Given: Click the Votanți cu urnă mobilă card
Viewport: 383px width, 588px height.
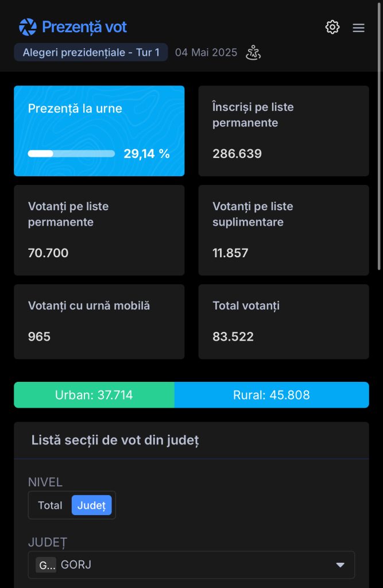Looking at the screenshot, I should tap(99, 322).
